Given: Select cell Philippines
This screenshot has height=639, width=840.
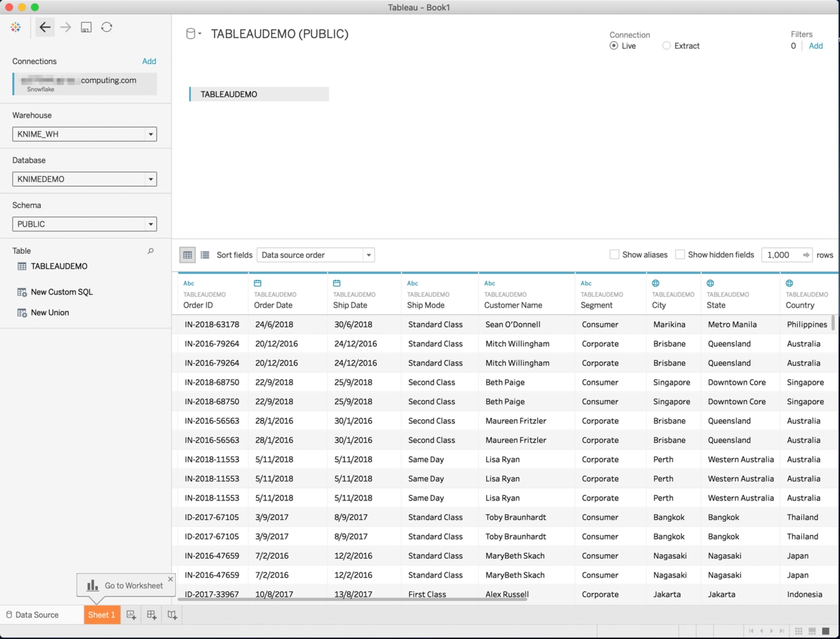Looking at the screenshot, I should pos(807,324).
